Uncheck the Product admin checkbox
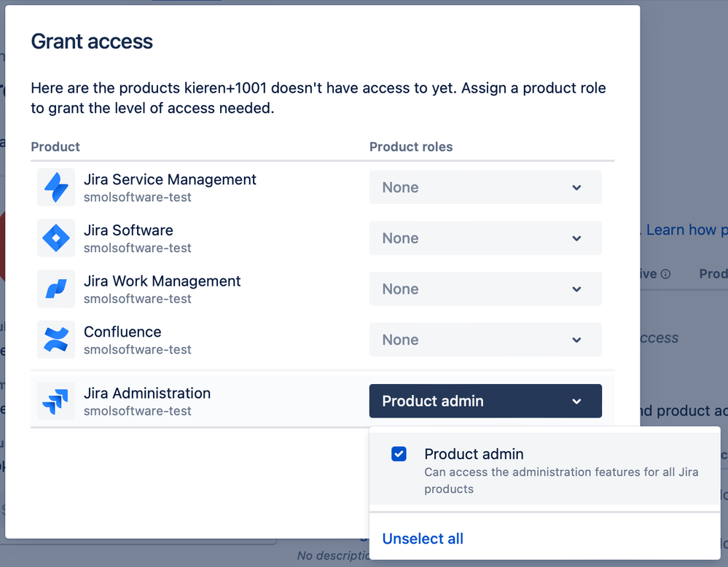 point(399,454)
